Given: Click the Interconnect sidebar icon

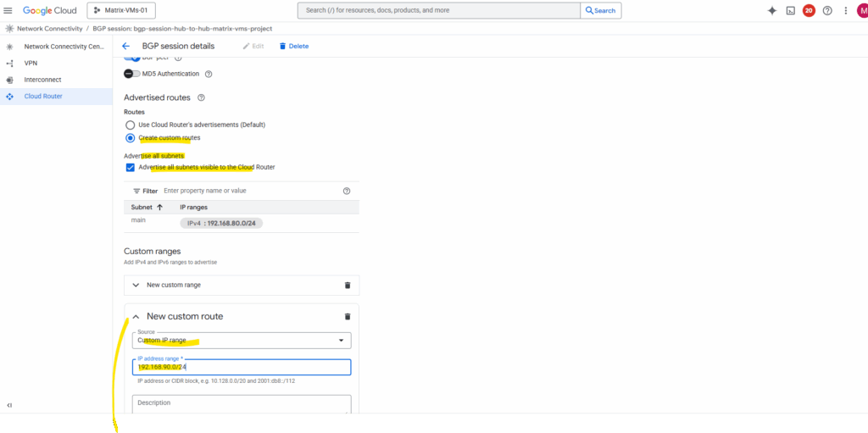Looking at the screenshot, I should [x=9, y=80].
